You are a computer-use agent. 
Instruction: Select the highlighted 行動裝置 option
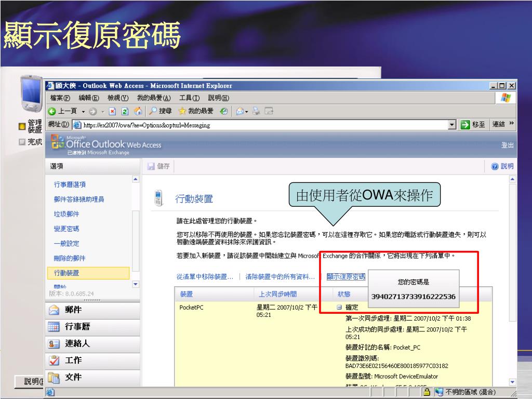(x=88, y=273)
